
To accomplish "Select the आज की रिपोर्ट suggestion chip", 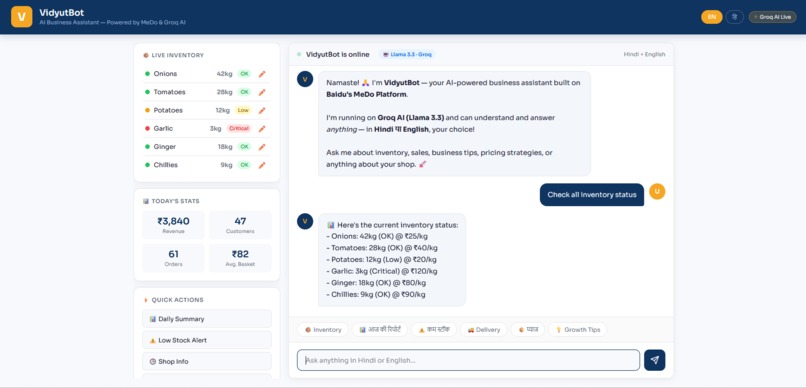I will [380, 329].
